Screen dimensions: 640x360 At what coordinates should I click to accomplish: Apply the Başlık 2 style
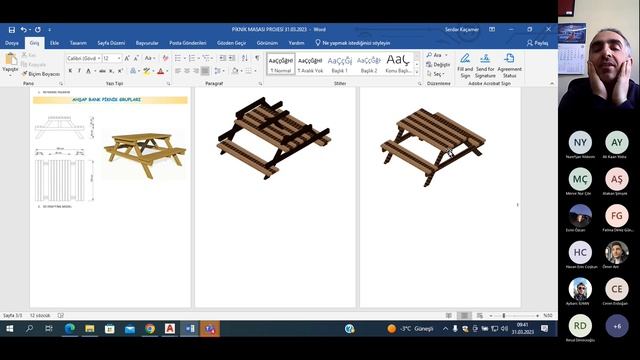pos(369,64)
